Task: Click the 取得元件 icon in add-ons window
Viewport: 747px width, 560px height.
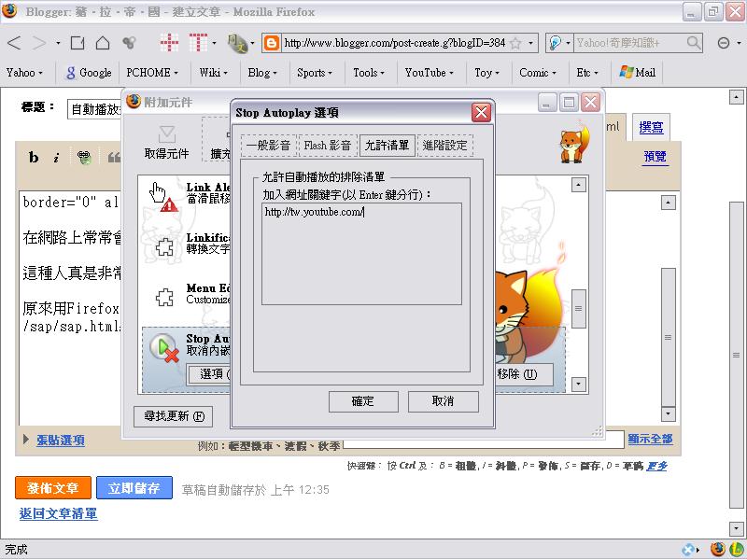Action: [x=166, y=142]
